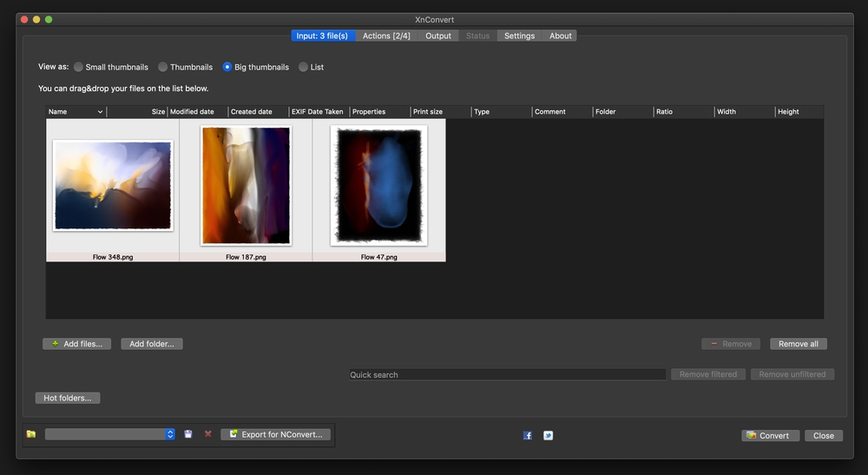
Task: Open the Output tab
Action: pyautogui.click(x=438, y=36)
